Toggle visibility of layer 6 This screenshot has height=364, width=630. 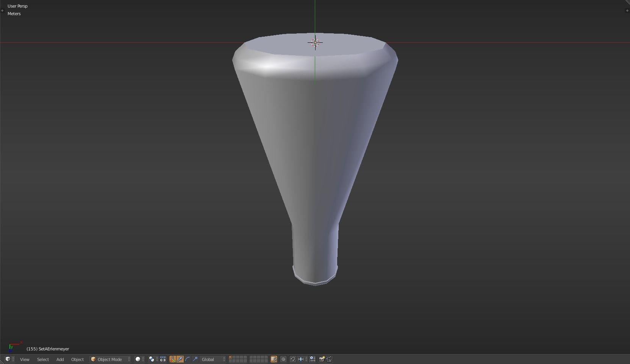(252, 358)
